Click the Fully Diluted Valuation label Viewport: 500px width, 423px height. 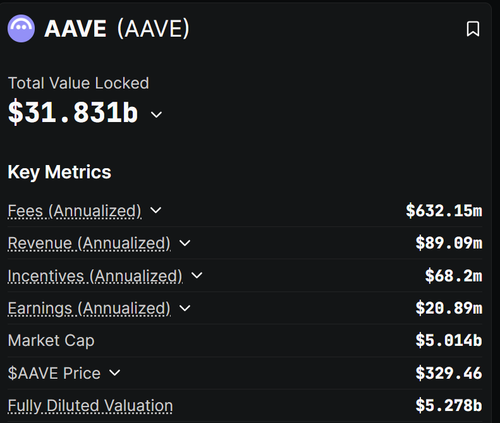[90, 406]
